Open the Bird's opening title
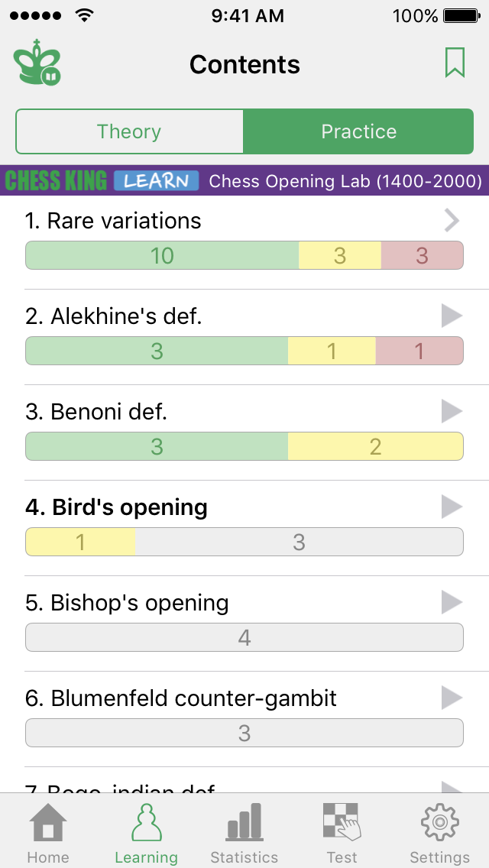489x868 pixels. coord(116,507)
